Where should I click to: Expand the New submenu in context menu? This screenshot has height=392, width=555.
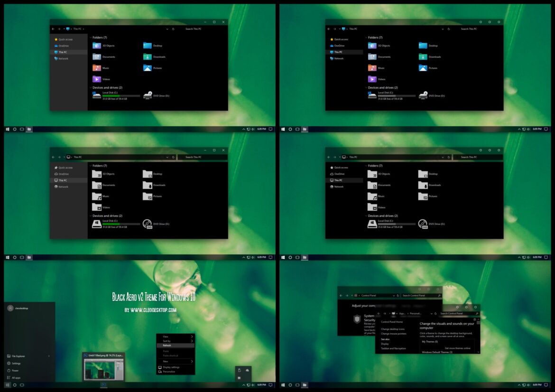166,362
